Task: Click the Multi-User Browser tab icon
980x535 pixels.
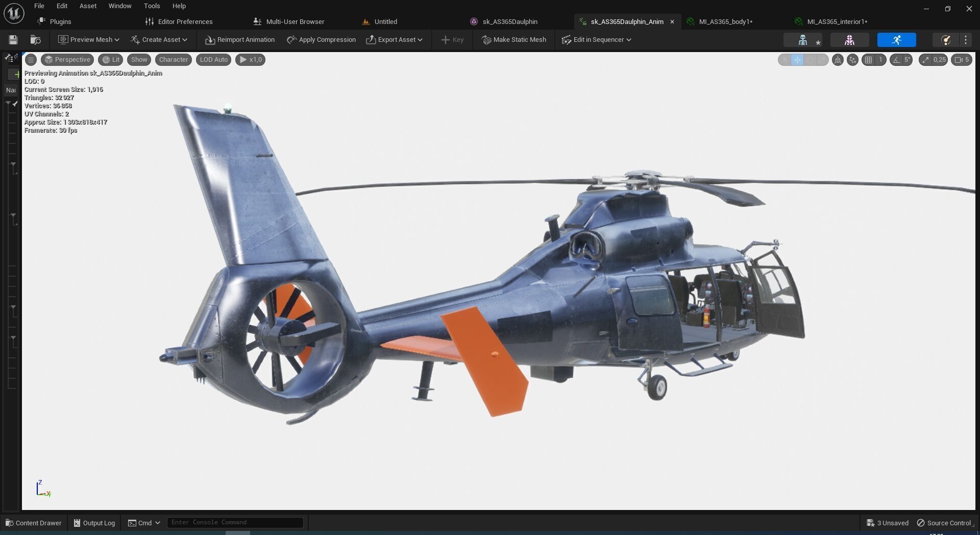Action: coord(257,21)
